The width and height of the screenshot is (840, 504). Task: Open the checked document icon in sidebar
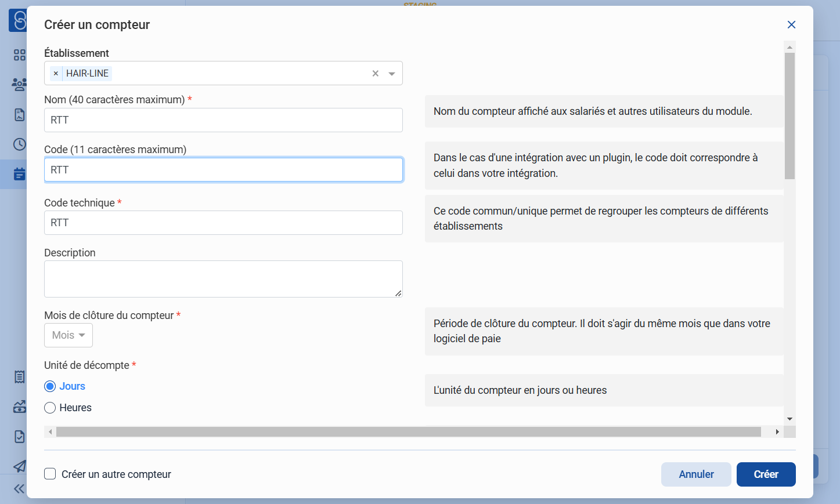(20, 437)
